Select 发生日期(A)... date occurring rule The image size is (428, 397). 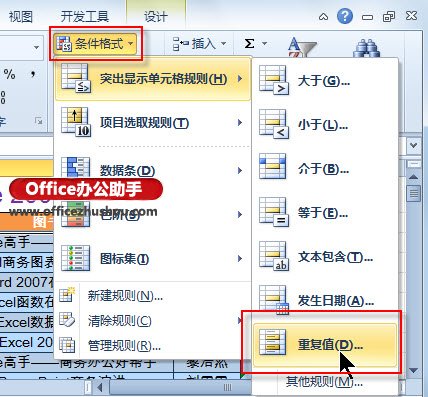click(x=325, y=301)
